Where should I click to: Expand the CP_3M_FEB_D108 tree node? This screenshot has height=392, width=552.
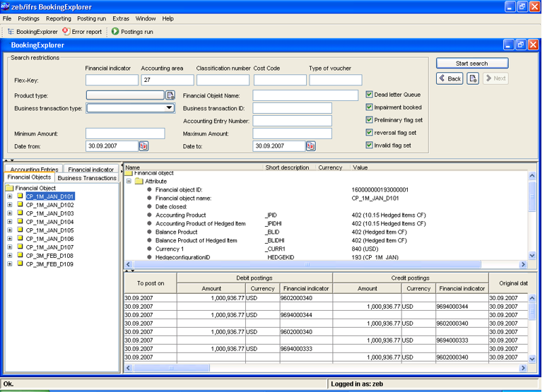pos(10,256)
